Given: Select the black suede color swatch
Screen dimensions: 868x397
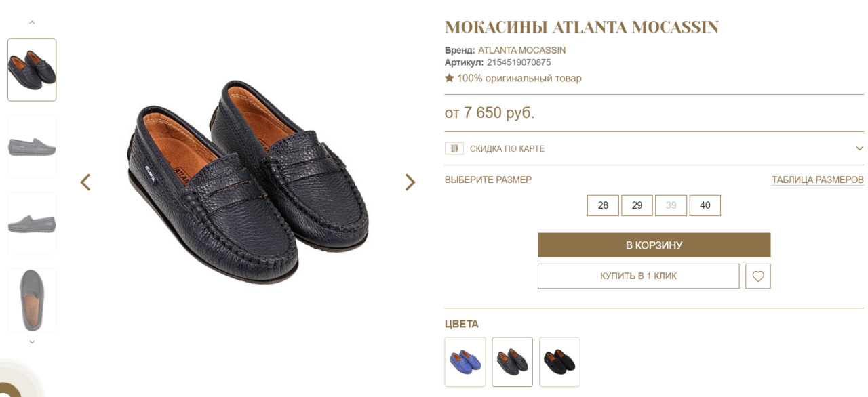Looking at the screenshot, I should 559,362.
